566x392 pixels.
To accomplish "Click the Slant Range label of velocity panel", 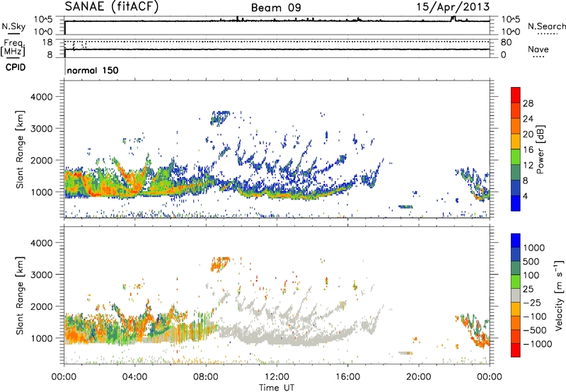I will [20, 296].
